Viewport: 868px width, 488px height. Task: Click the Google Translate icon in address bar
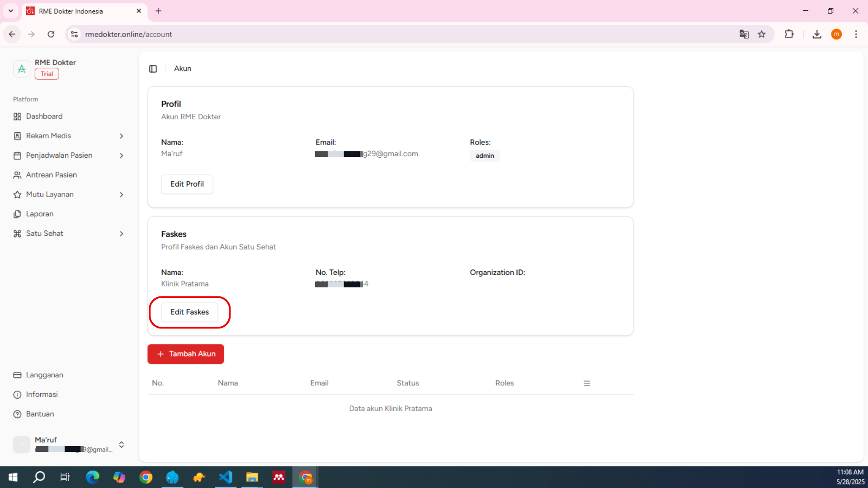(x=744, y=34)
